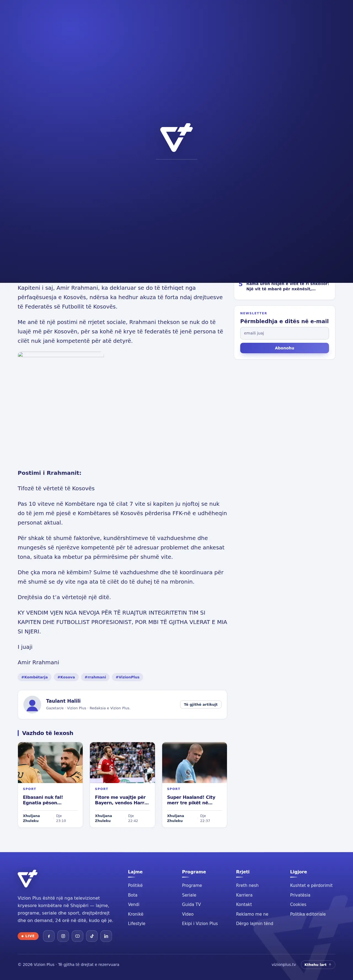
Task: Select the #Kombëtarja tag
Action: click(x=34, y=677)
